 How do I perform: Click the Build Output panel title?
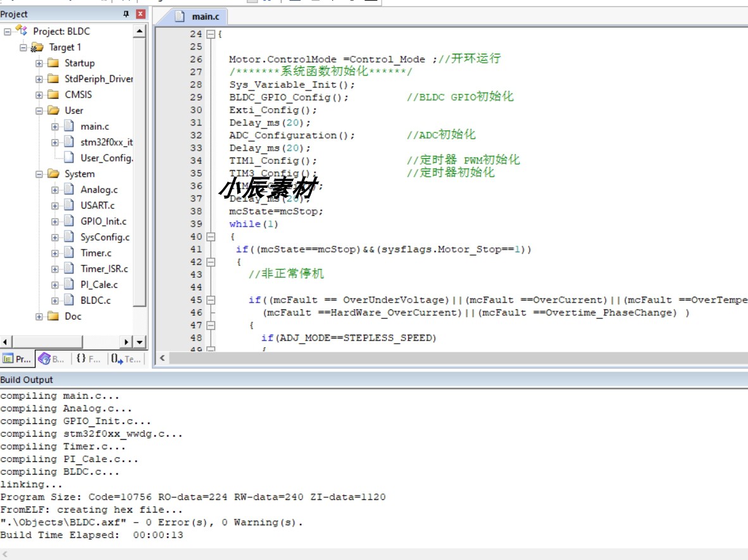[27, 380]
